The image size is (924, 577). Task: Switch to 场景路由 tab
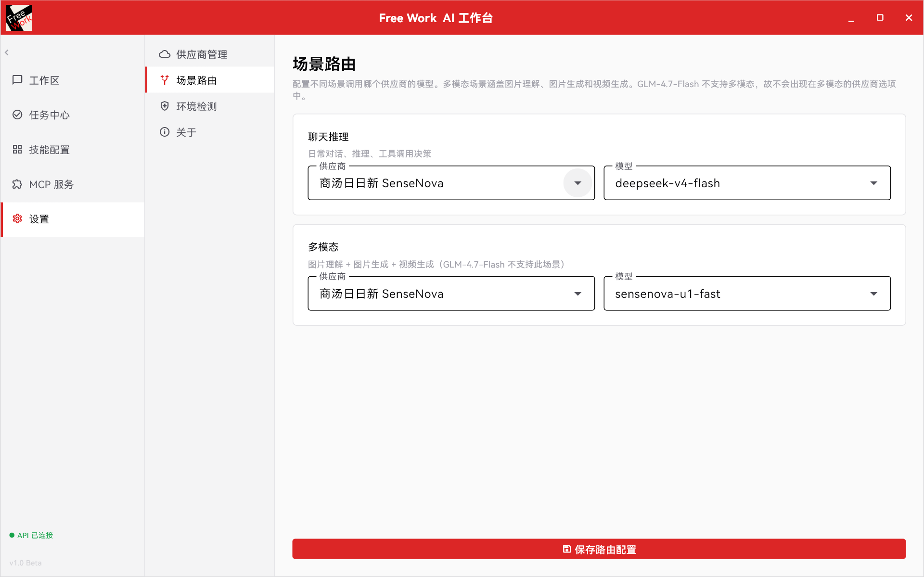pyautogui.click(x=210, y=80)
